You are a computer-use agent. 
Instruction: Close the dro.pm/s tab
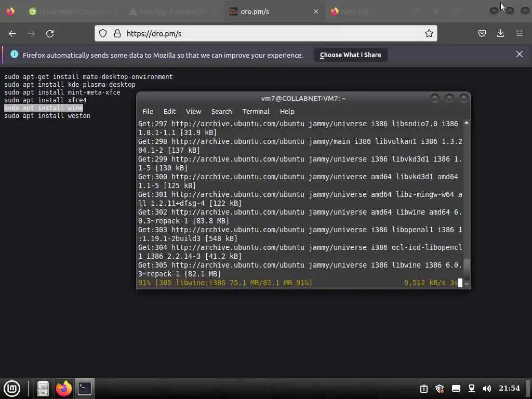315,11
